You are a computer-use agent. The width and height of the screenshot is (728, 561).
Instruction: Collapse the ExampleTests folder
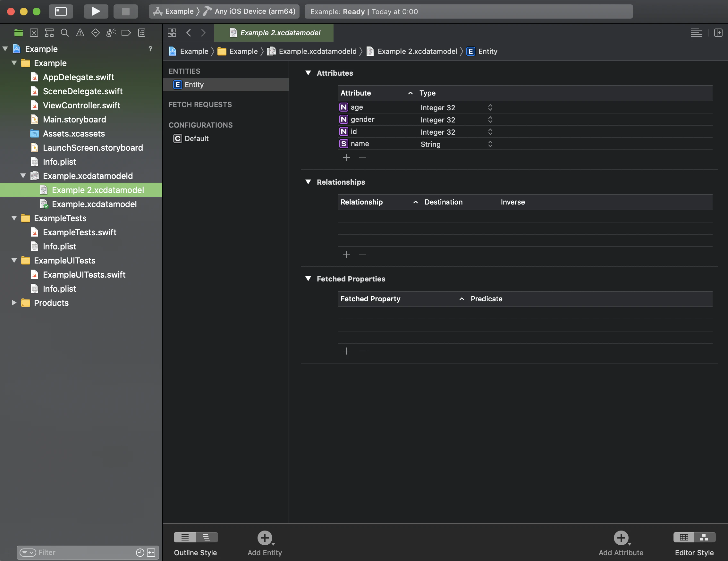pyautogui.click(x=14, y=218)
